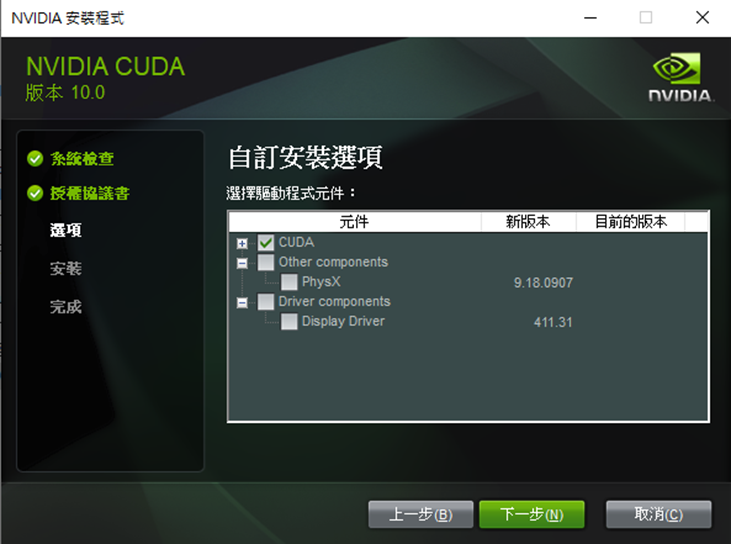
Task: Expand the CUDA tree node
Action: pyautogui.click(x=242, y=243)
